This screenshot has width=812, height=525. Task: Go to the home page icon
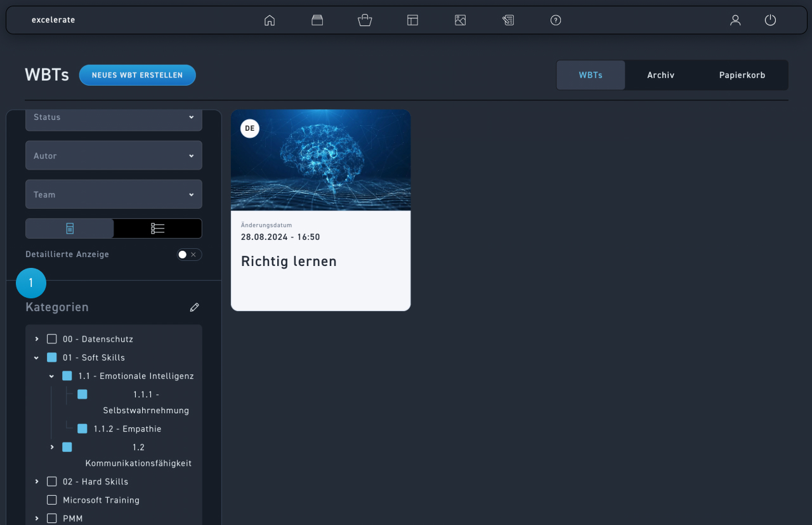(x=270, y=20)
